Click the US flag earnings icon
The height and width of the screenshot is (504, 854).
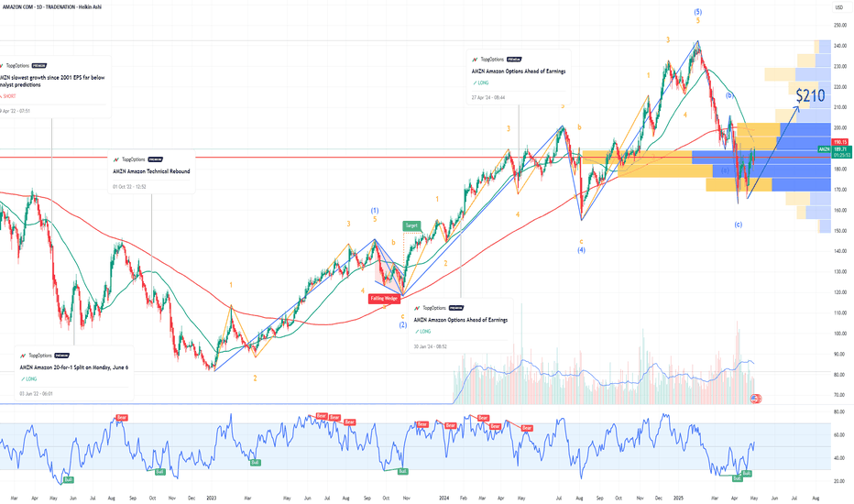coord(755,399)
